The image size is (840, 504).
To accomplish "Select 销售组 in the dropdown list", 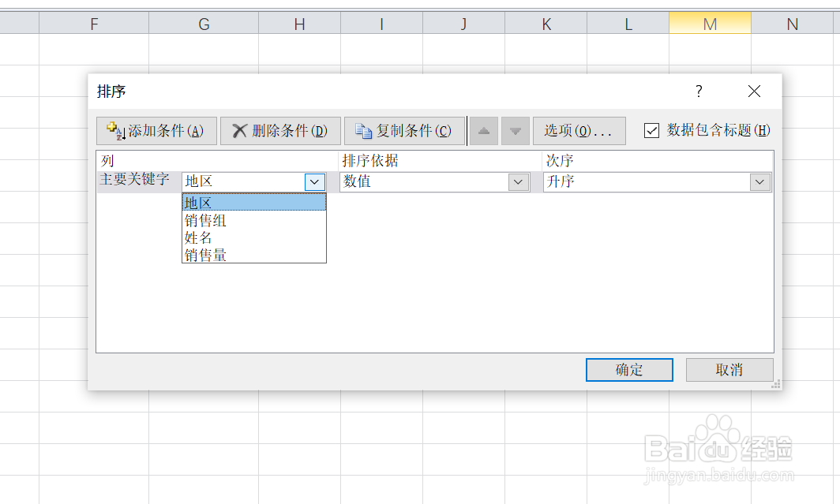I will coord(254,220).
